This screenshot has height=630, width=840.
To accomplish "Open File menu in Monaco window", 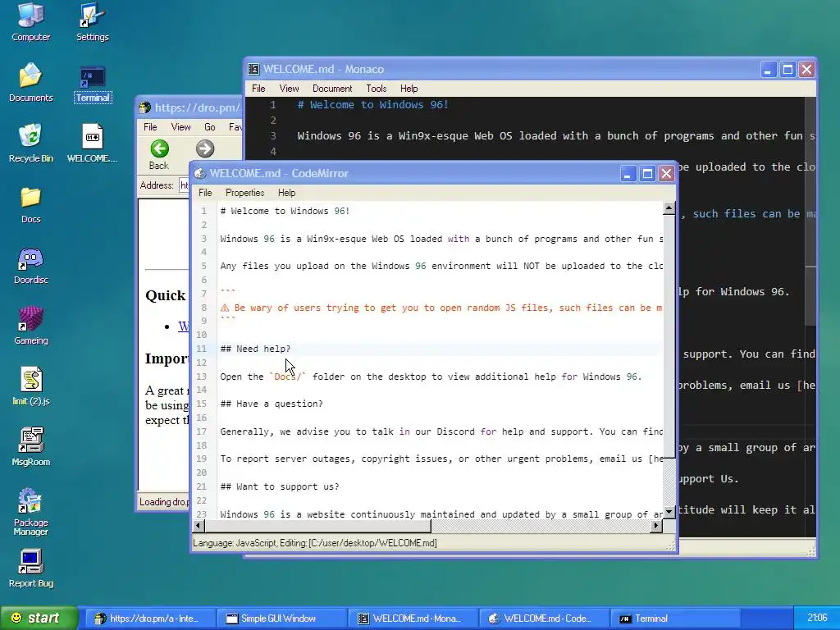I will [x=258, y=89].
